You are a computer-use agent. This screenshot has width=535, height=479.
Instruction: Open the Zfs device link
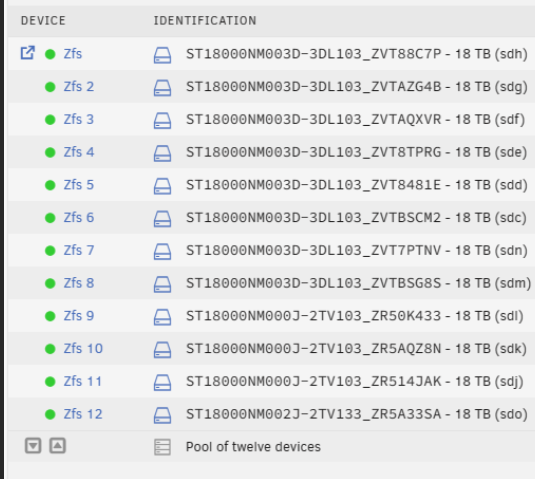[x=73, y=54]
